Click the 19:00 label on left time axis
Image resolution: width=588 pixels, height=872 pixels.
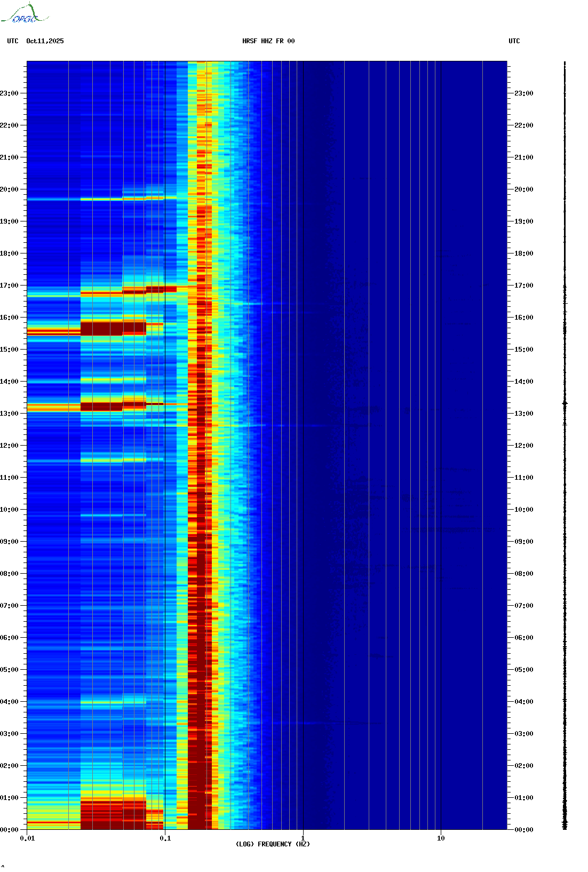click(9, 221)
